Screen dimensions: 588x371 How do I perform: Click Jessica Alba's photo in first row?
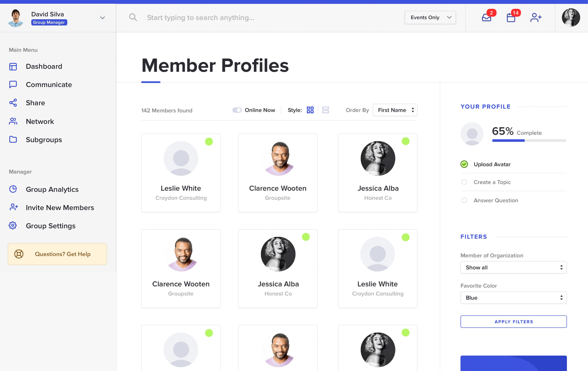tap(378, 158)
